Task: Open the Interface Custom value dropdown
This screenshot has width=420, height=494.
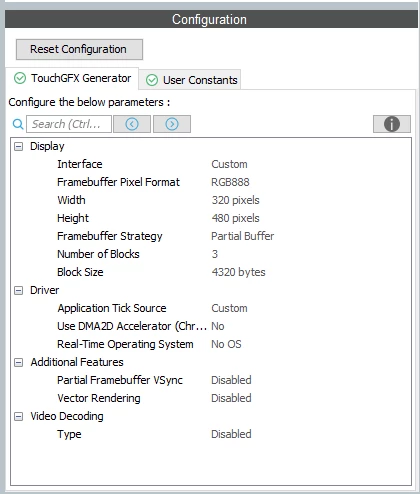Action: coord(229,164)
